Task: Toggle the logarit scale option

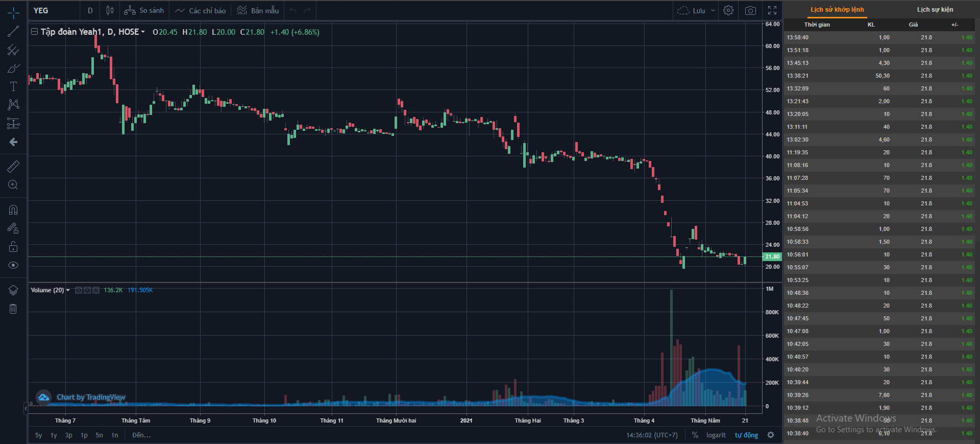Action: point(716,435)
